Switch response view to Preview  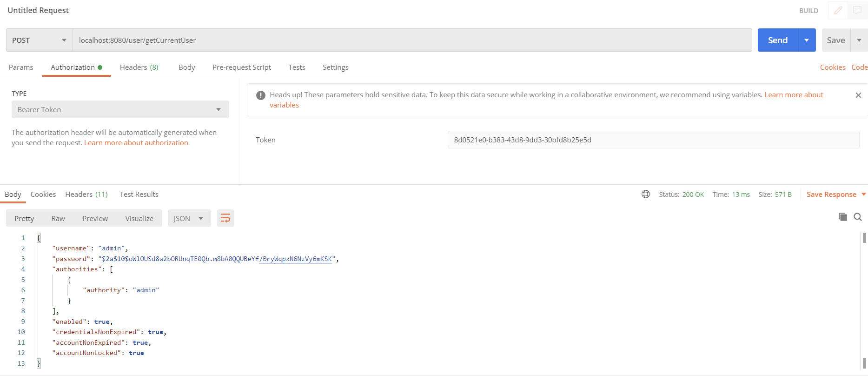point(95,218)
